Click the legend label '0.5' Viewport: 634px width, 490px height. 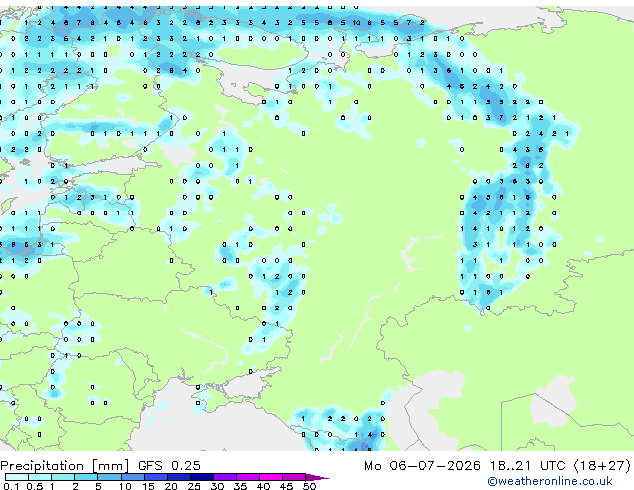[35, 486]
